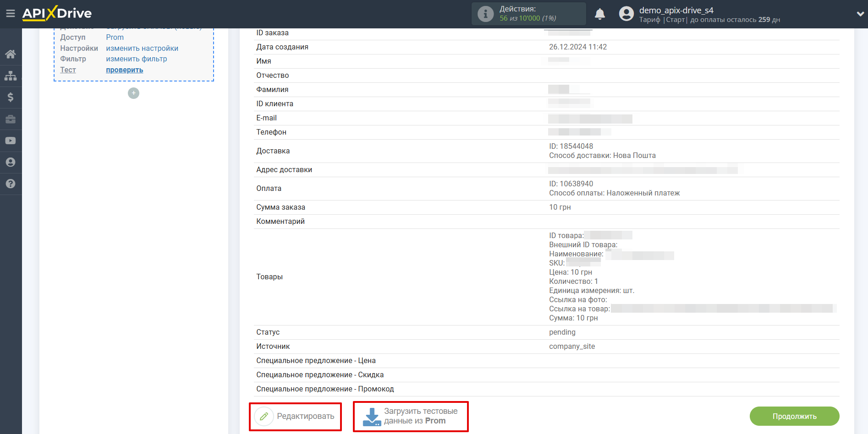Screen dimensions: 868x434
Task: Click the plus add step button
Action: (133, 93)
